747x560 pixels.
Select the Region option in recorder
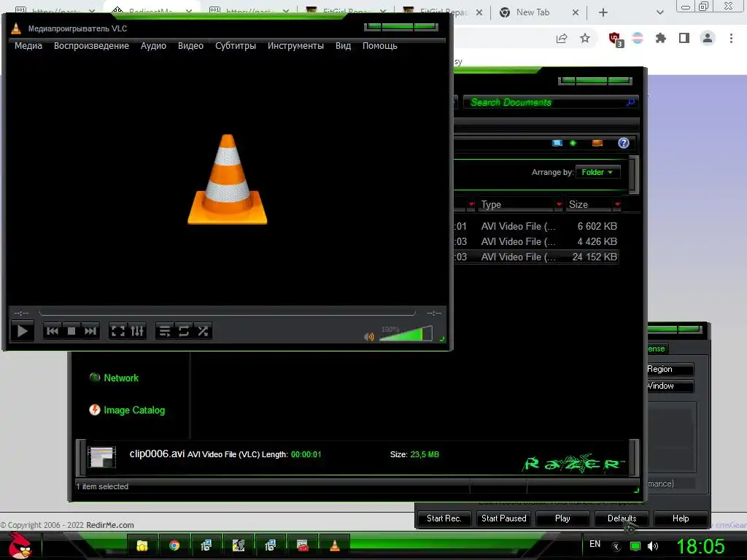click(x=670, y=369)
